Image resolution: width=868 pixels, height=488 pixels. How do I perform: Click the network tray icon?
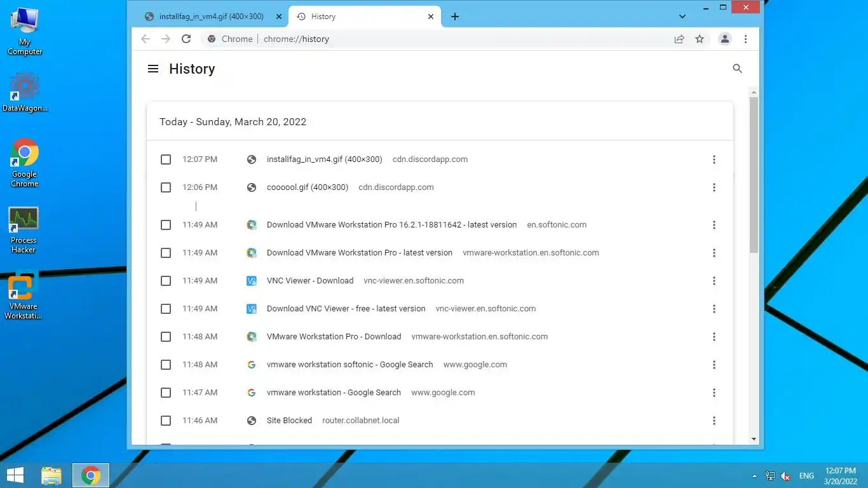point(770,476)
